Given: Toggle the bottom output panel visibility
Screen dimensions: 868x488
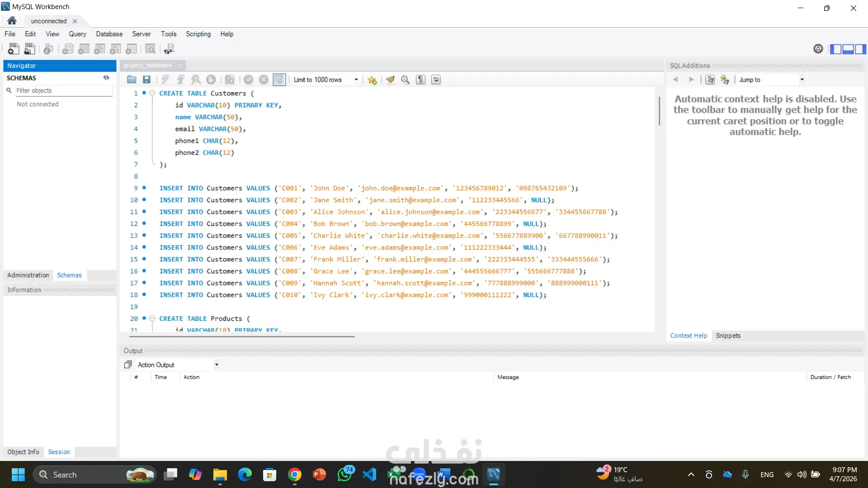Looking at the screenshot, I should click(848, 49).
